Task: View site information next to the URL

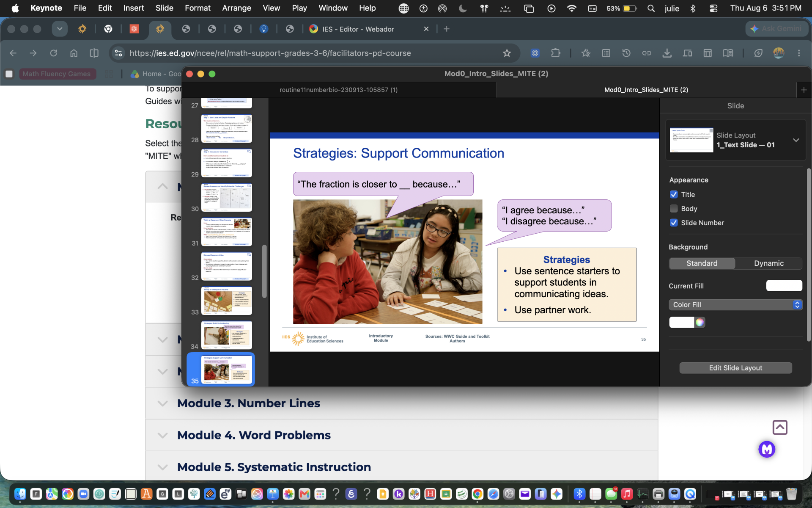Action: pos(118,53)
